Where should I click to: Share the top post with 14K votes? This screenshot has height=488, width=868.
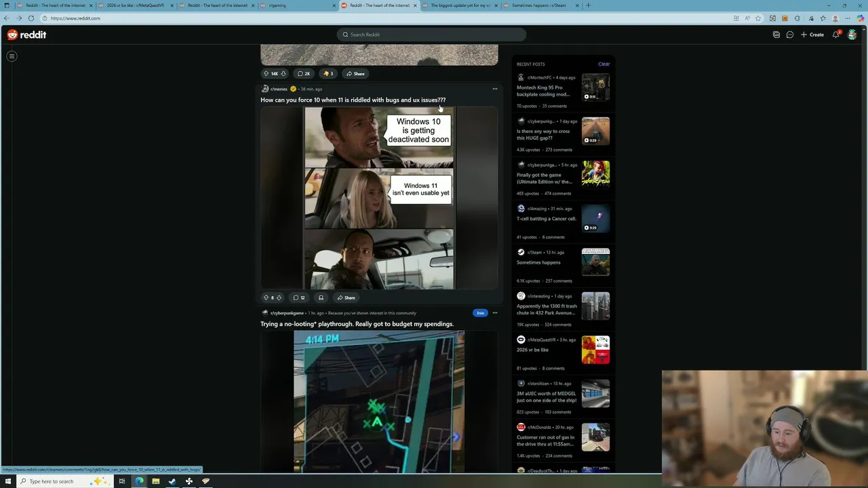(355, 73)
